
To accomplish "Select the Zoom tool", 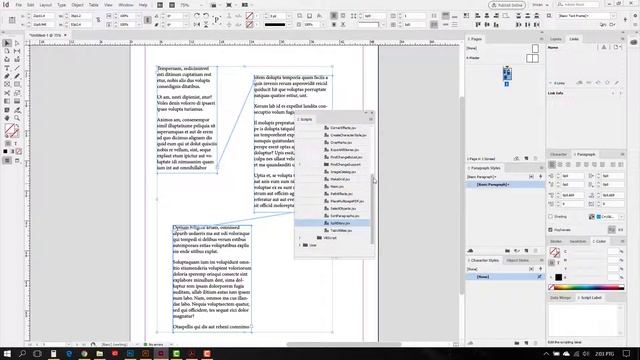I will (x=17, y=118).
